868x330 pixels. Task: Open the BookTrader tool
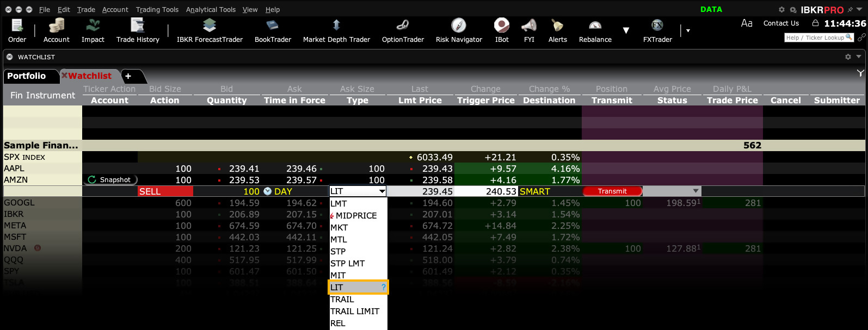tap(273, 30)
